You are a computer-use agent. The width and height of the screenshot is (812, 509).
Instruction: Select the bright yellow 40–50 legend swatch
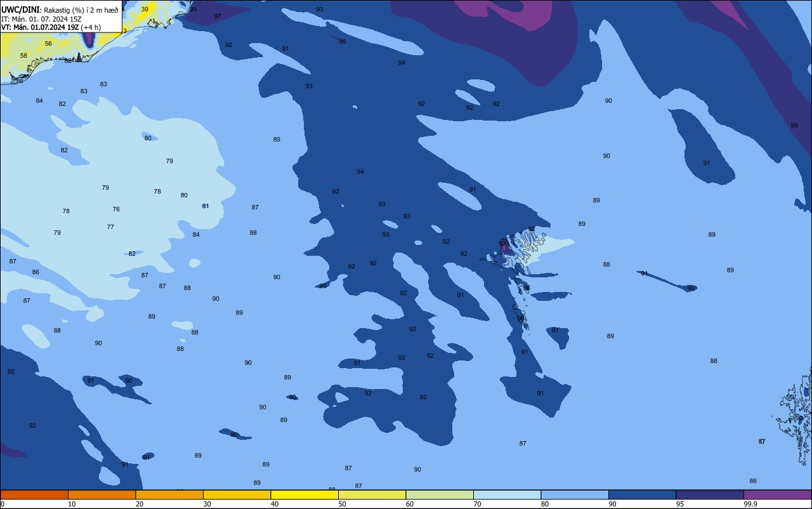[304, 494]
